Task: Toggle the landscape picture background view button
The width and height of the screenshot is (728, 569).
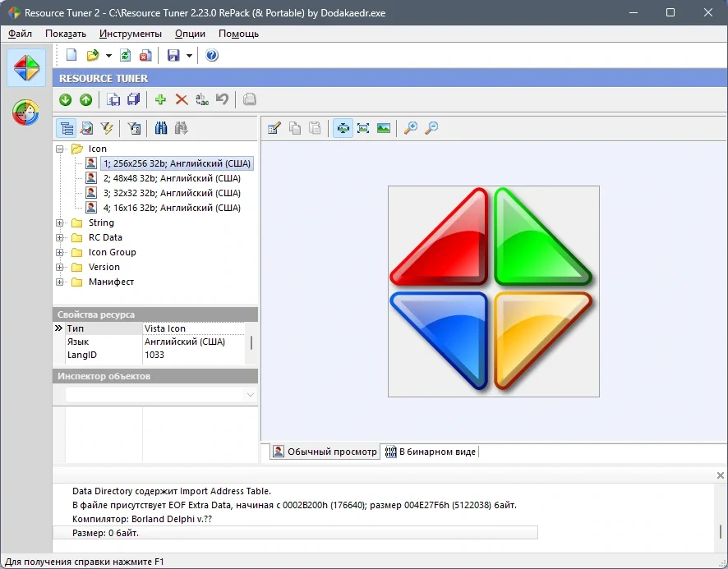Action: coord(384,128)
